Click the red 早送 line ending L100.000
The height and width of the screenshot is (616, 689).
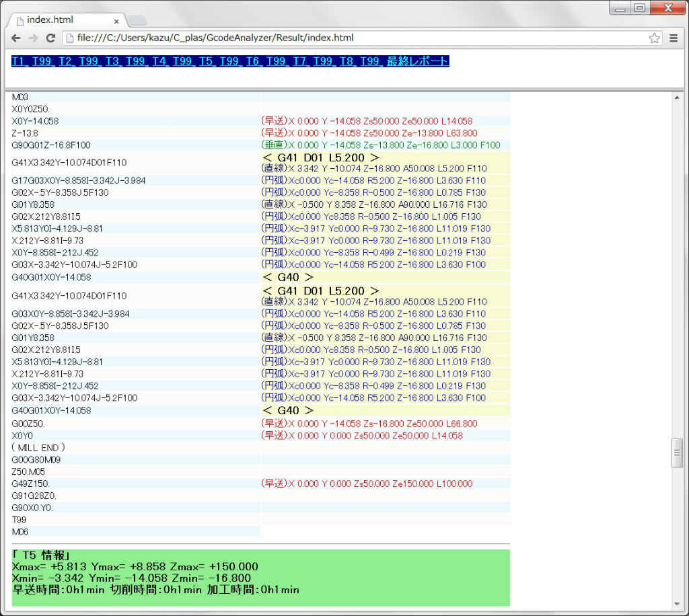367,484
